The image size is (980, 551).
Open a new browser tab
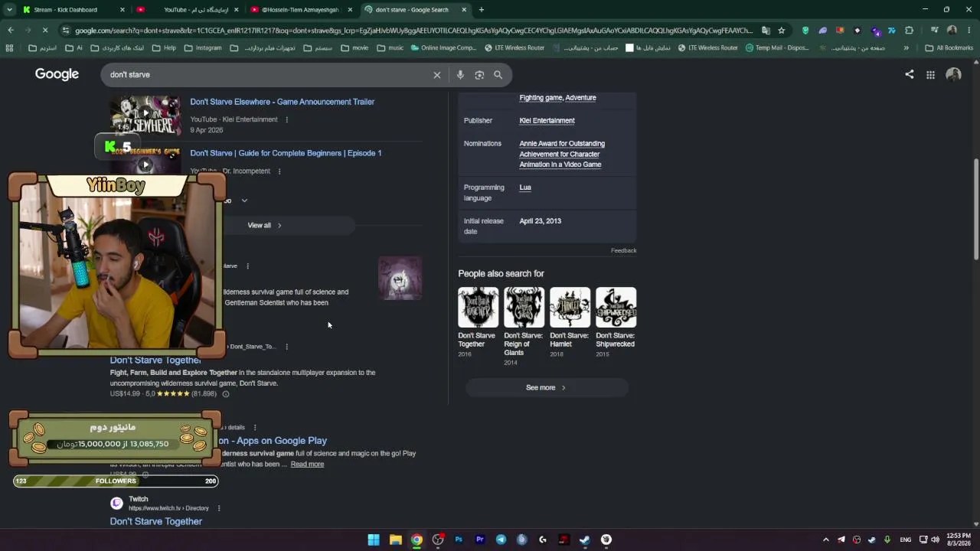pos(481,10)
